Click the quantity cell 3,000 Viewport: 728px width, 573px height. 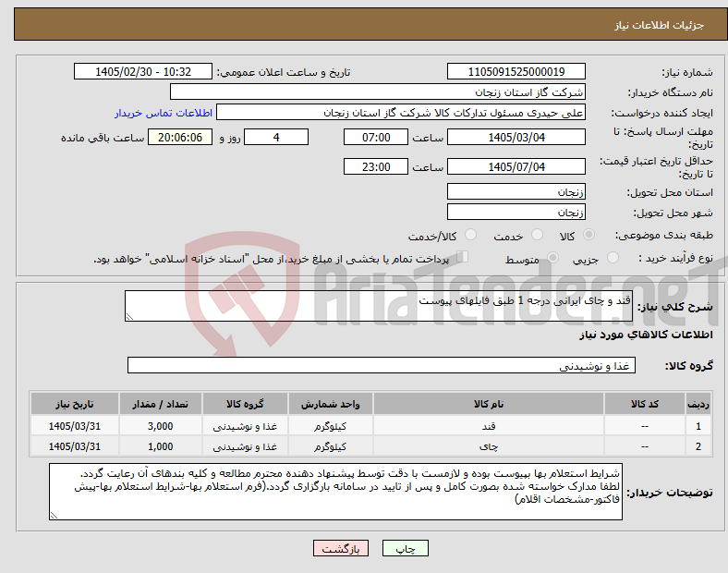click(160, 426)
